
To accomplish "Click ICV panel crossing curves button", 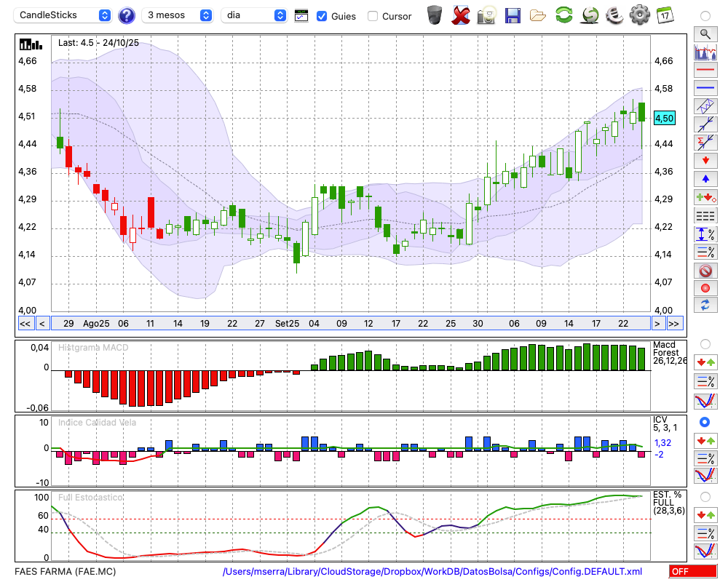I will pyautogui.click(x=705, y=475).
